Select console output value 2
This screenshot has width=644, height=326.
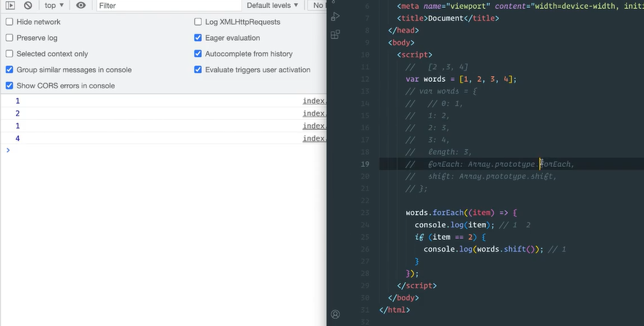pyautogui.click(x=18, y=113)
